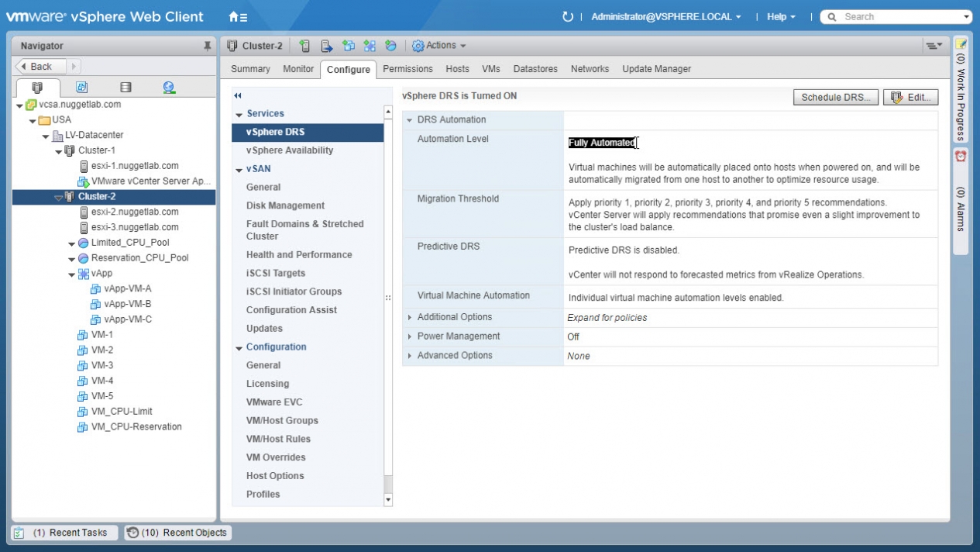This screenshot has height=552, width=980.
Task: Click in the Search input field
Action: [899, 16]
